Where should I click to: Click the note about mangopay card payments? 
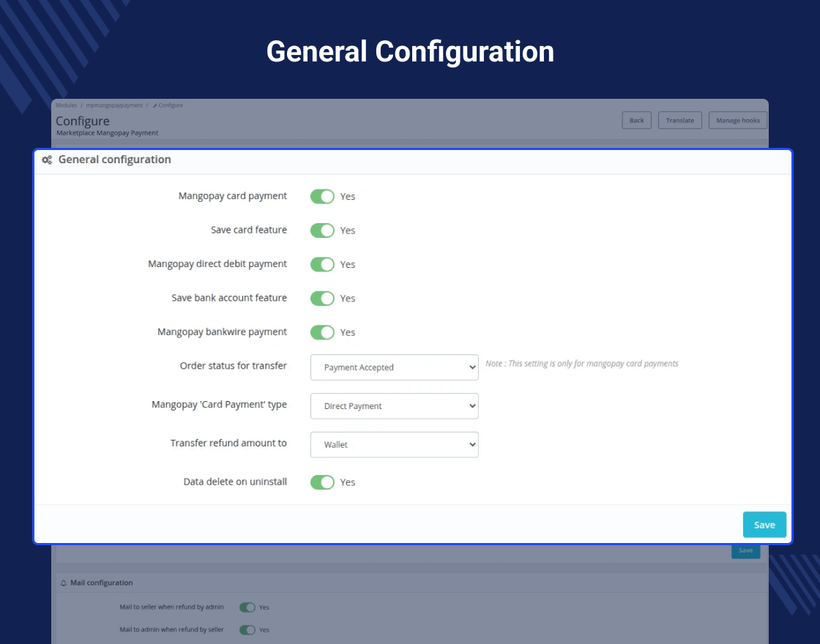581,364
